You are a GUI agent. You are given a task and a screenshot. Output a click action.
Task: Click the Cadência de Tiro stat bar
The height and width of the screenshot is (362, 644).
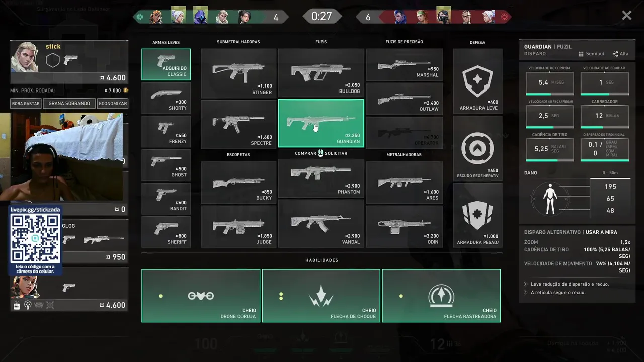point(550,150)
